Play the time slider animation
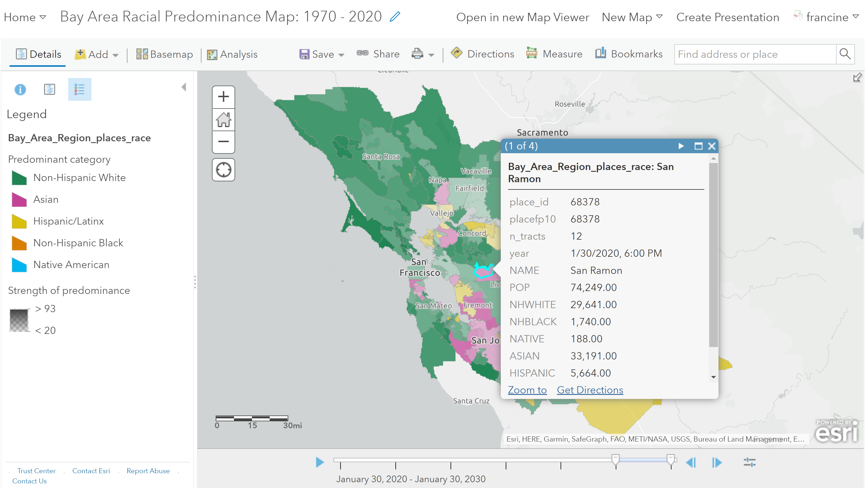This screenshot has width=868, height=488. (x=319, y=462)
